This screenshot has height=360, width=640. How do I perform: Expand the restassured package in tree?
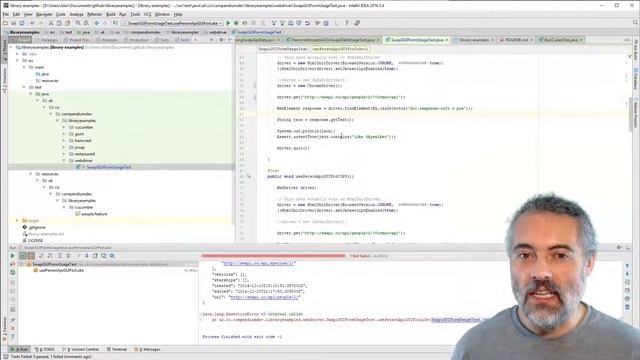64,154
